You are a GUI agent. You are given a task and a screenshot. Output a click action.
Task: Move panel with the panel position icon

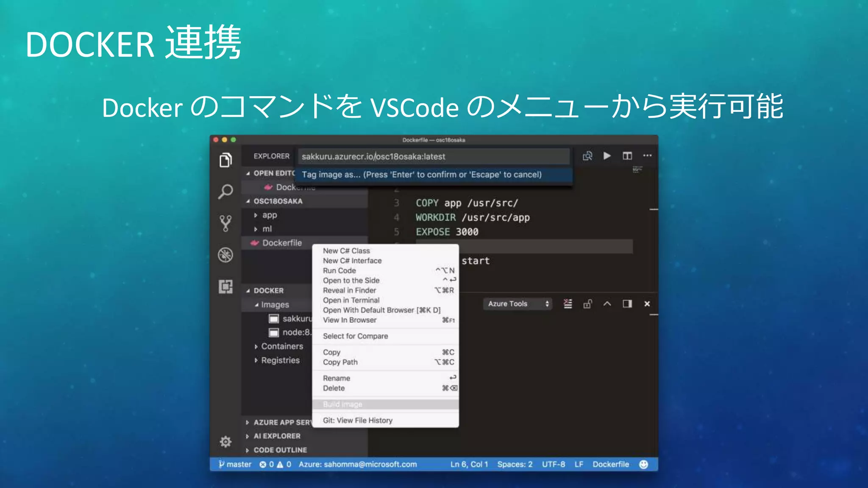point(627,304)
